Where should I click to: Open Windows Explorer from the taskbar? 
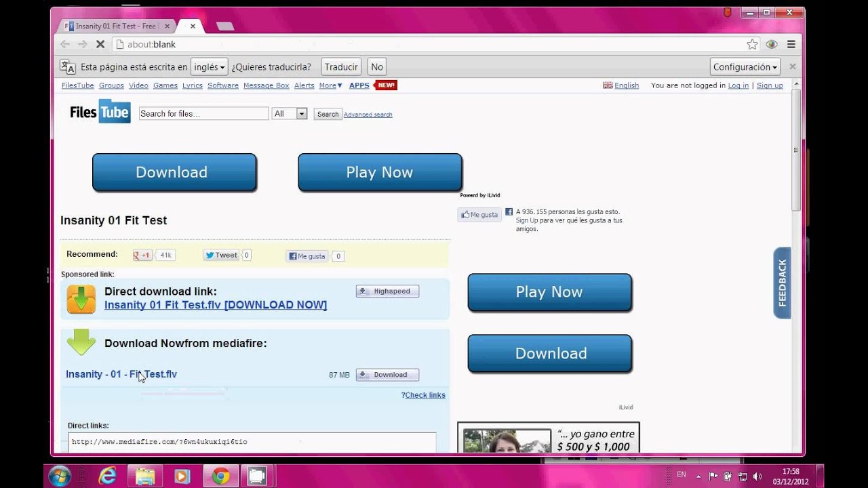[145, 476]
